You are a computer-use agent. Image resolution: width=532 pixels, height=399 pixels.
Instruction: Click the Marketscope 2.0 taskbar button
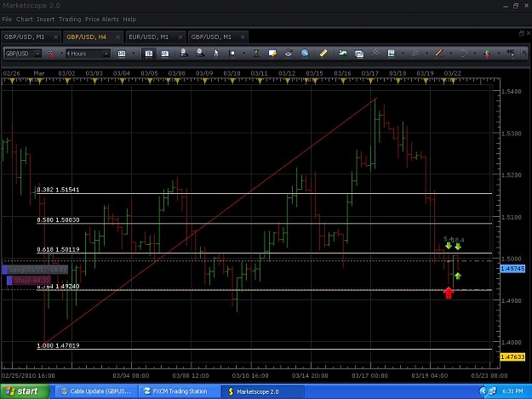(x=263, y=391)
